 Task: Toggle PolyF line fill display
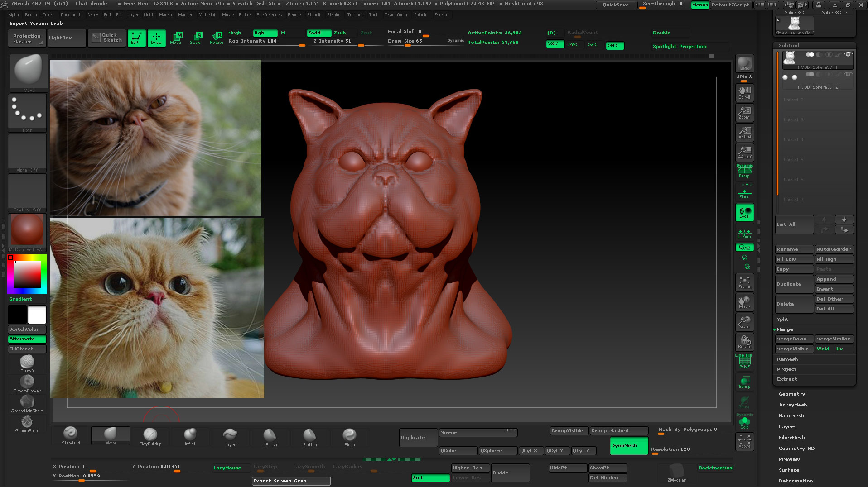pos(744,362)
